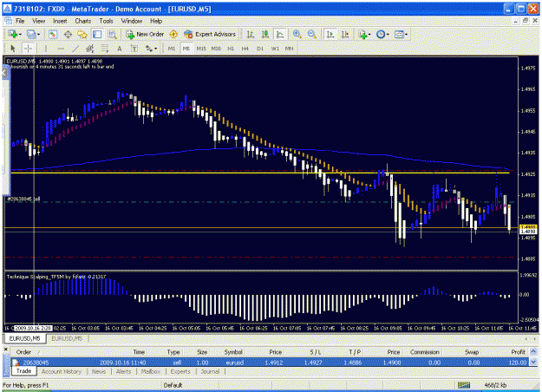The image size is (542, 392).
Task: Switch timeframe to M15
Action: click(201, 49)
